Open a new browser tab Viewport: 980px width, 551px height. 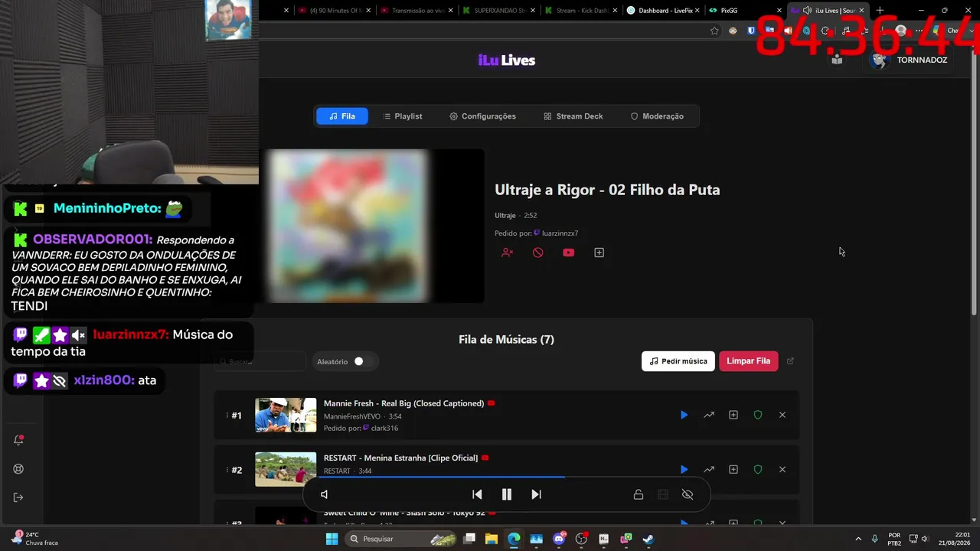tap(880, 11)
